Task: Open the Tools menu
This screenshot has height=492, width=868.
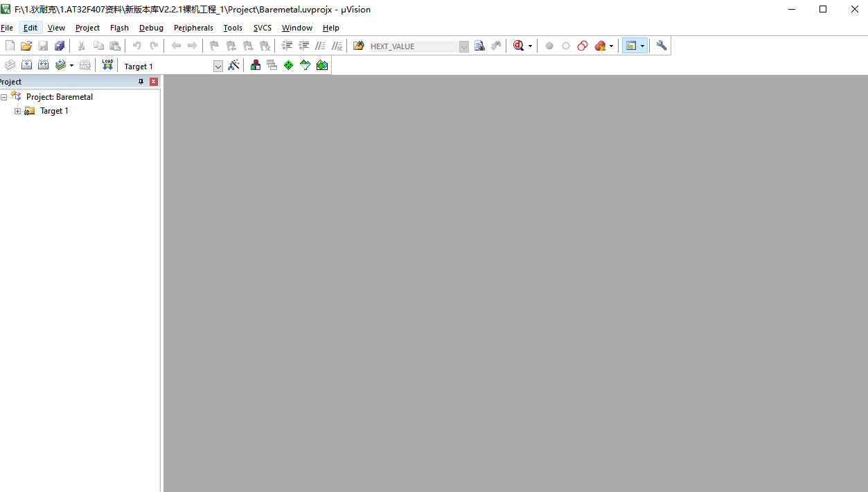Action: [x=233, y=28]
